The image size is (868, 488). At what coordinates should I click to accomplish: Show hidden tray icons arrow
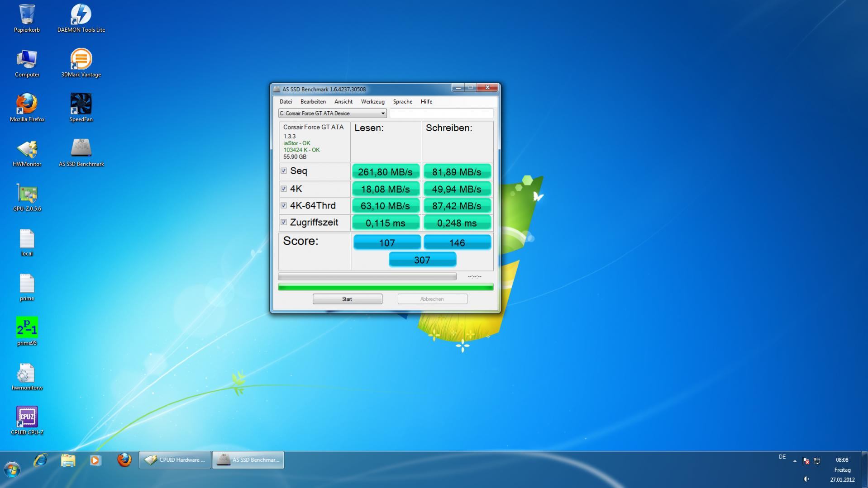point(795,461)
